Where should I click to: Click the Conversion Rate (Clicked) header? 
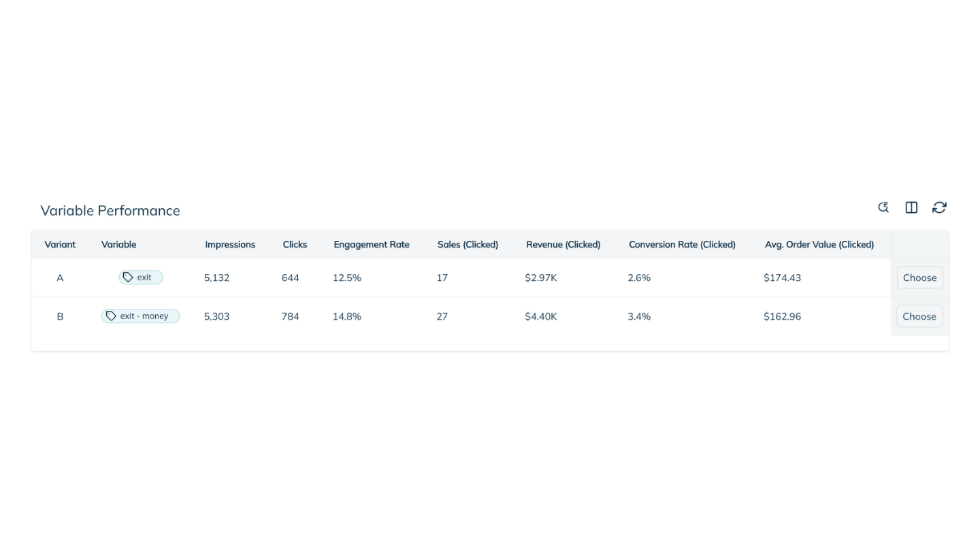682,244
